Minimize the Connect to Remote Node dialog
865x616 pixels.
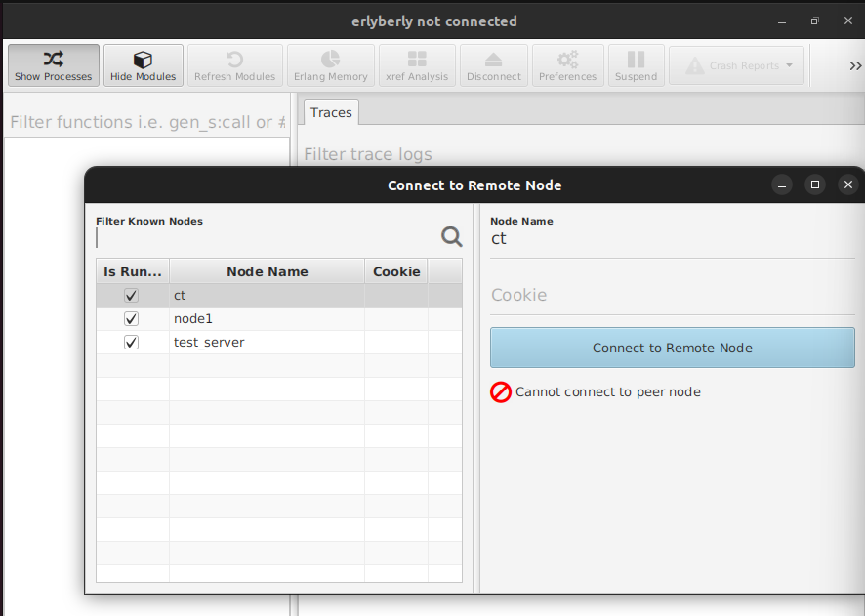coord(782,185)
